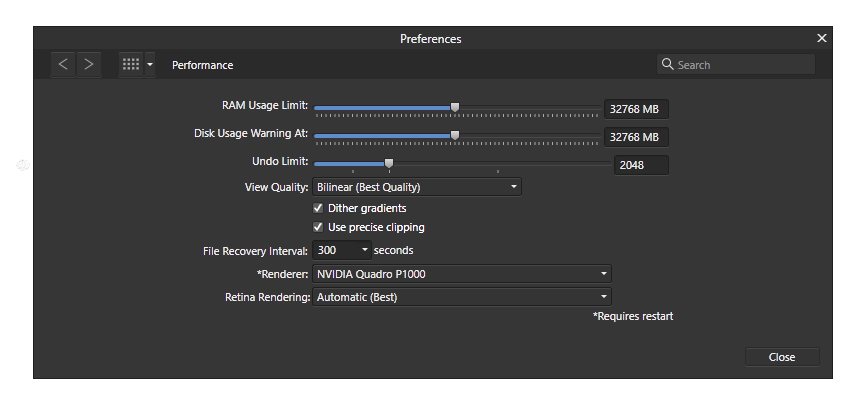Viewport: 862px width, 413px height.
Task: Click the RAM Usage Limit slider handle
Action: pos(455,107)
